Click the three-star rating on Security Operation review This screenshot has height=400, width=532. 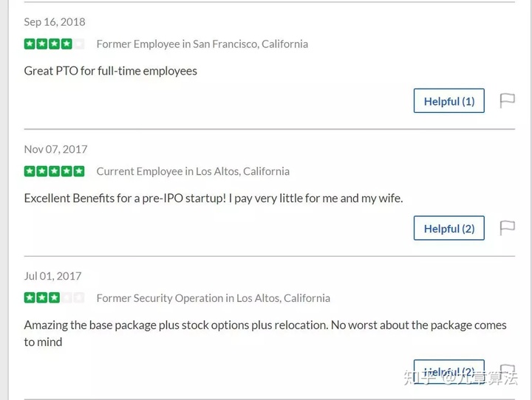(x=42, y=298)
